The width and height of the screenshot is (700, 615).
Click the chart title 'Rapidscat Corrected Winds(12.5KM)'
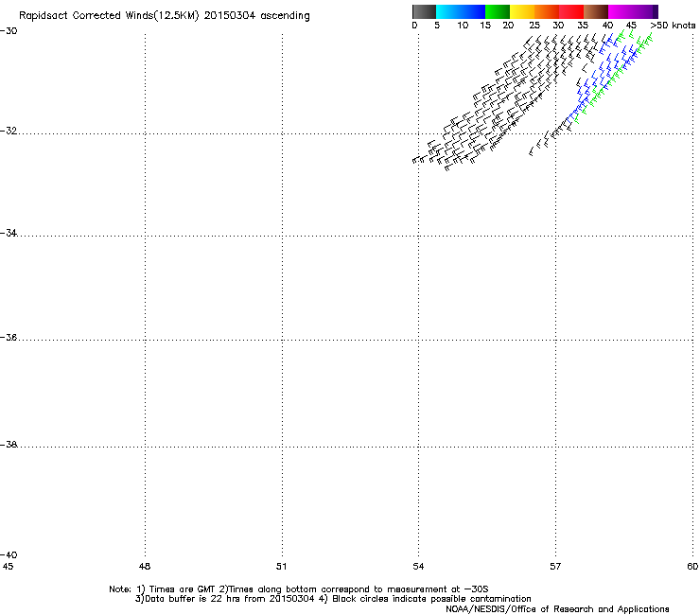coord(109,16)
